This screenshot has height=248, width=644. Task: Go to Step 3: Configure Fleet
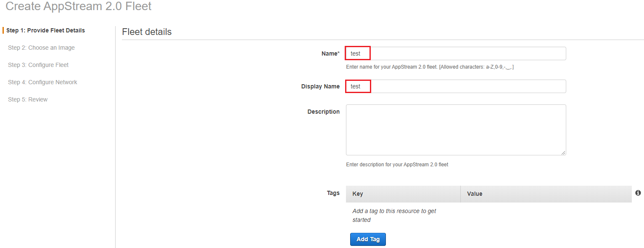(38, 65)
